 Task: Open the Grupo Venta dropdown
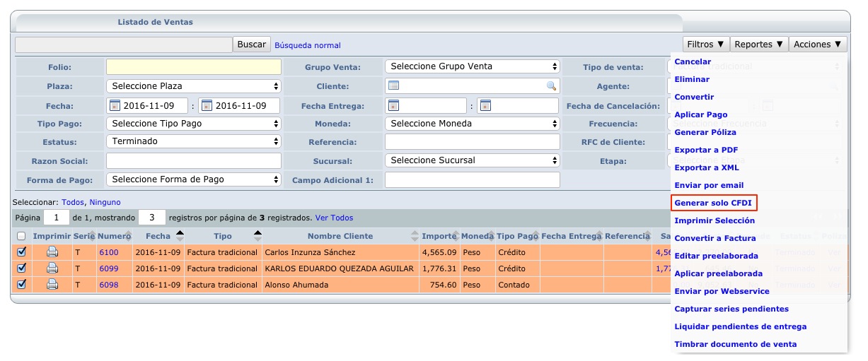[473, 66]
